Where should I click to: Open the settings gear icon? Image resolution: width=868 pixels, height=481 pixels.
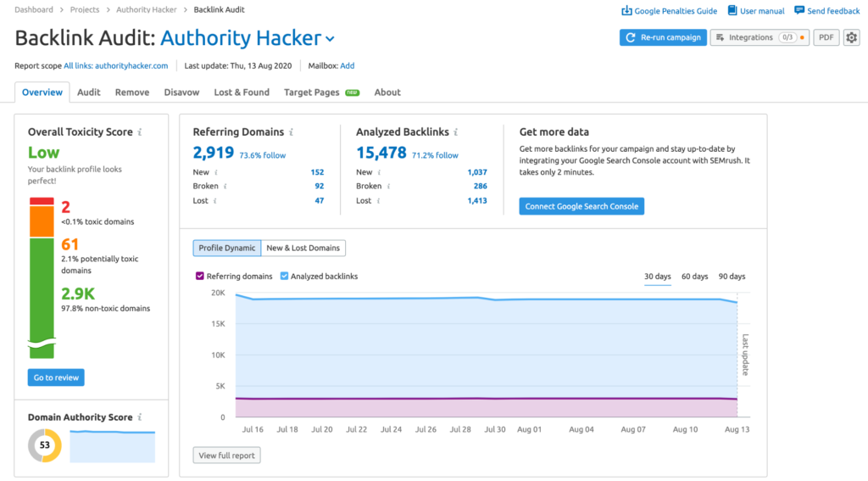click(x=851, y=37)
